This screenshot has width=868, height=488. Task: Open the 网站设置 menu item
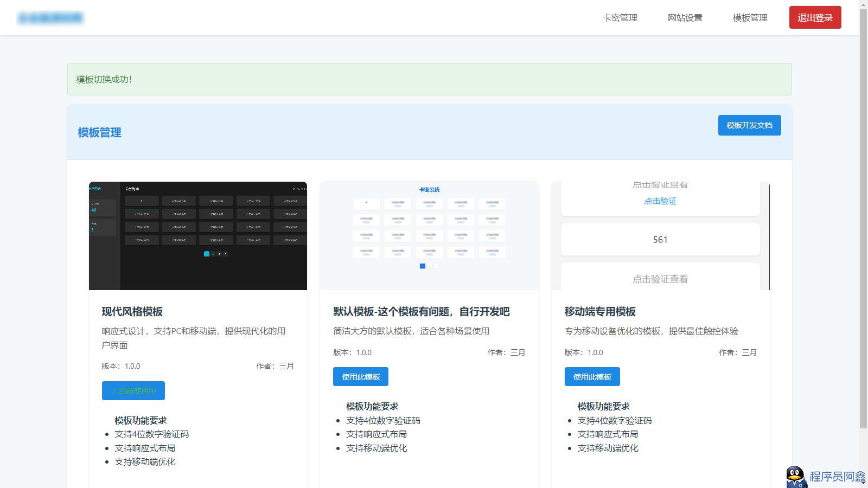[685, 17]
